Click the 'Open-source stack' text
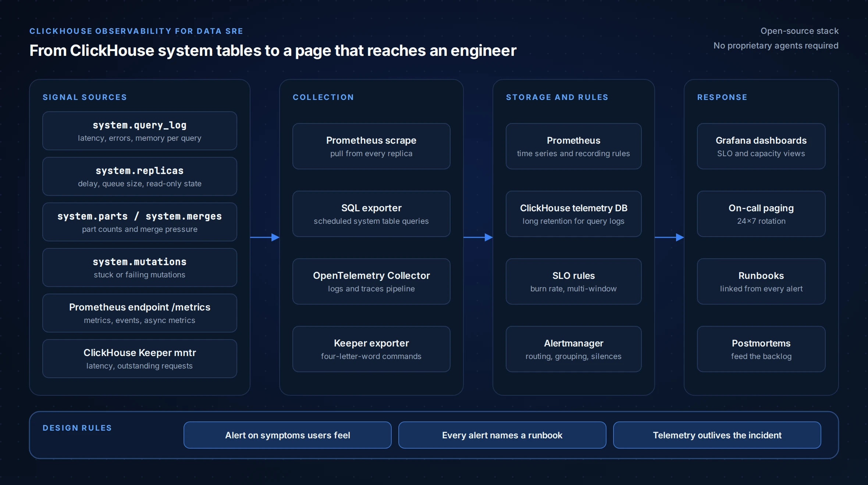This screenshot has width=868, height=485. point(800,31)
